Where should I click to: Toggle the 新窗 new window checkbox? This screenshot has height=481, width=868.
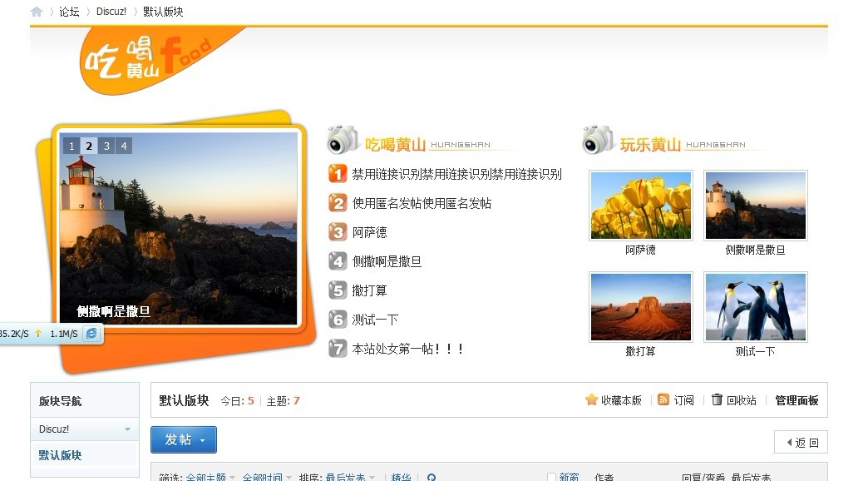click(x=551, y=477)
